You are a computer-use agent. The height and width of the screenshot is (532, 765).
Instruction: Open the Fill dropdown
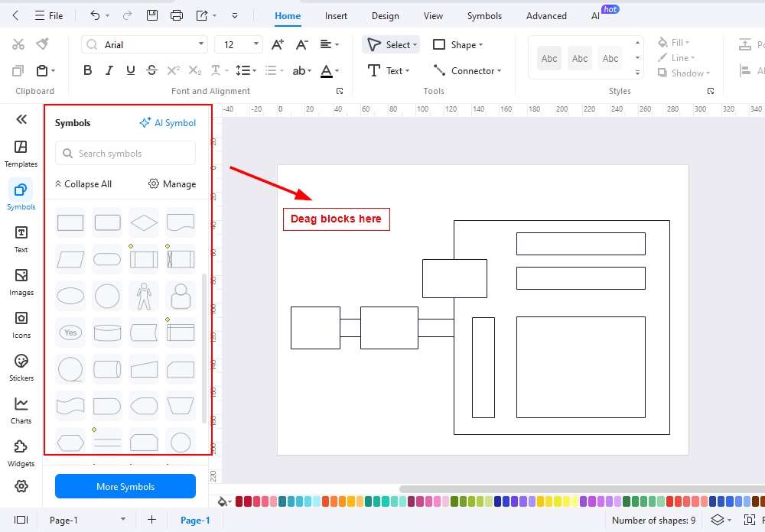[674, 43]
